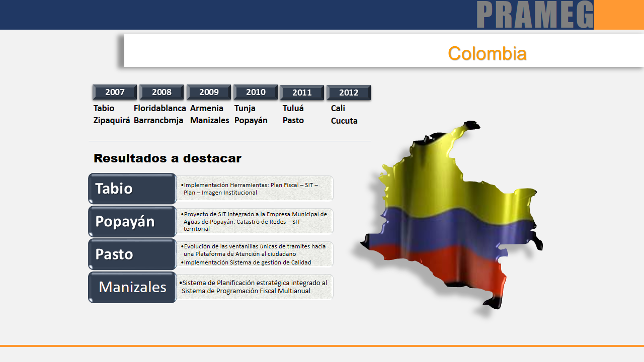Click the 2007 year button

tap(115, 93)
